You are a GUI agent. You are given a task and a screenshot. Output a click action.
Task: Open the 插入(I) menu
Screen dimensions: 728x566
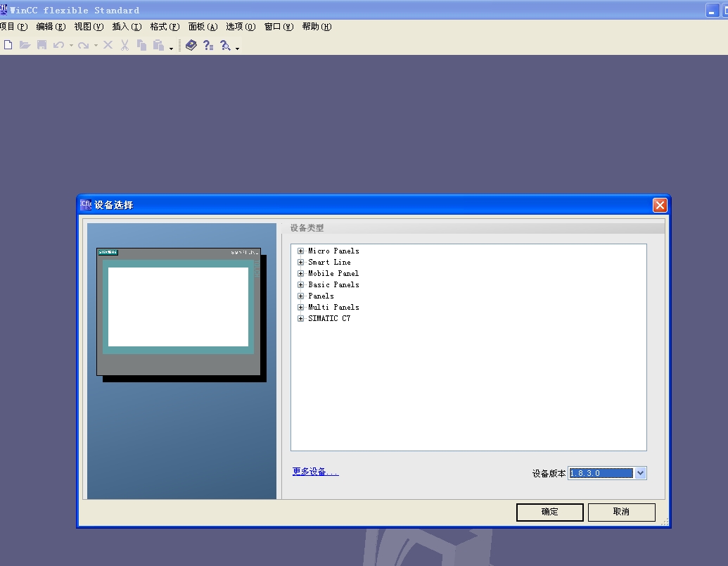[127, 27]
